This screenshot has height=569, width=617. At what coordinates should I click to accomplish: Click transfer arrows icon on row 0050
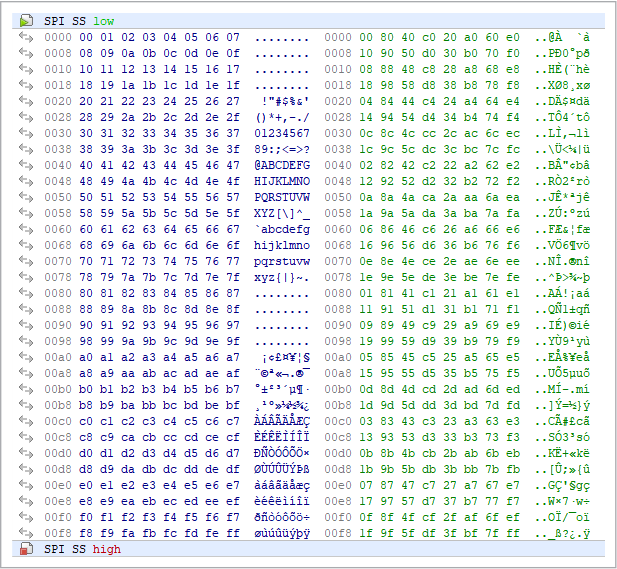pos(26,197)
